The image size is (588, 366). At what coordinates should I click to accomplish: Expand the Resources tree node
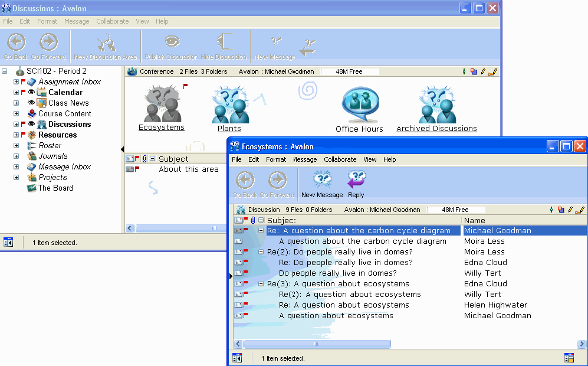(x=17, y=135)
